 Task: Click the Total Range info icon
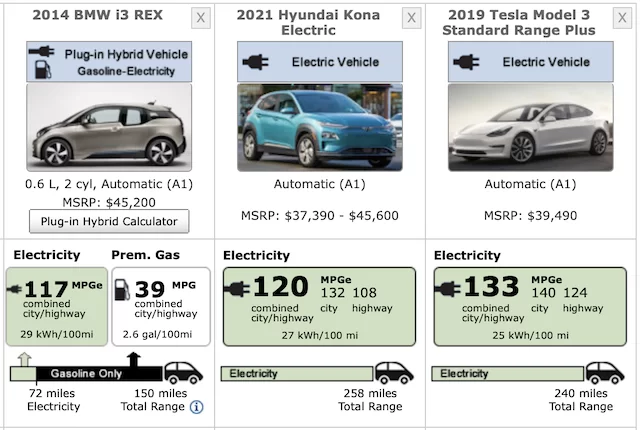[197, 407]
